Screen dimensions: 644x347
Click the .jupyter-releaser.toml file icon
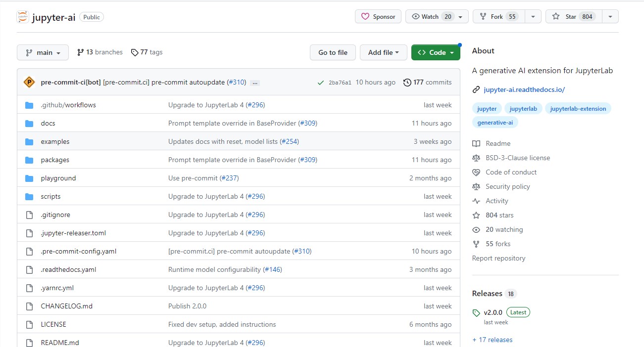(29, 233)
